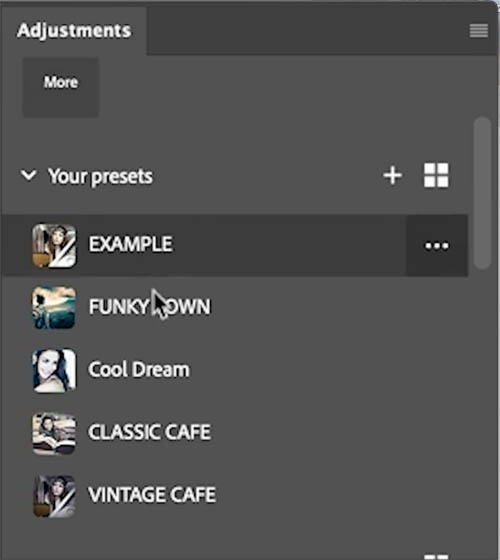Add a new preset with plus icon
500x560 pixels.
click(392, 175)
